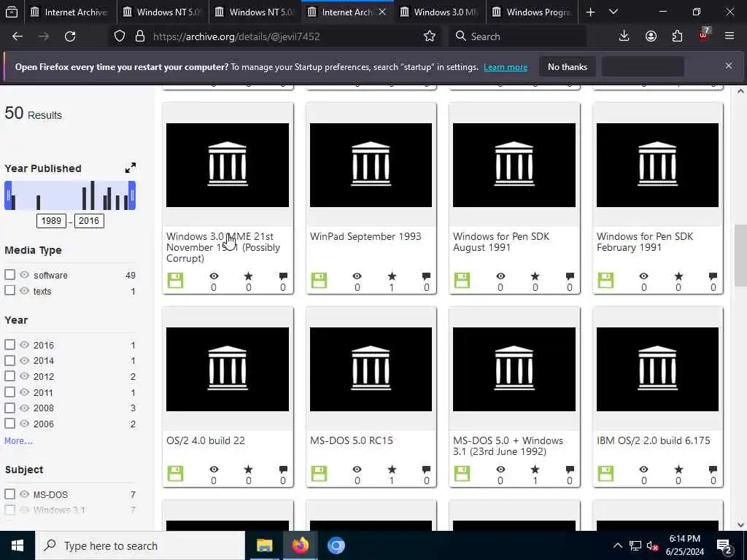Click the Learn more link
Viewport: 747px width, 560px height.
tap(506, 67)
